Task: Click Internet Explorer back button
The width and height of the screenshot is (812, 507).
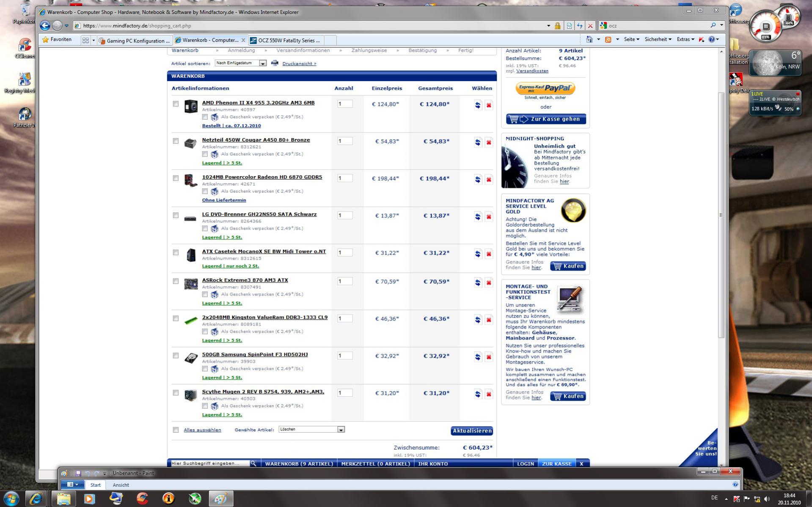Action: pos(45,25)
